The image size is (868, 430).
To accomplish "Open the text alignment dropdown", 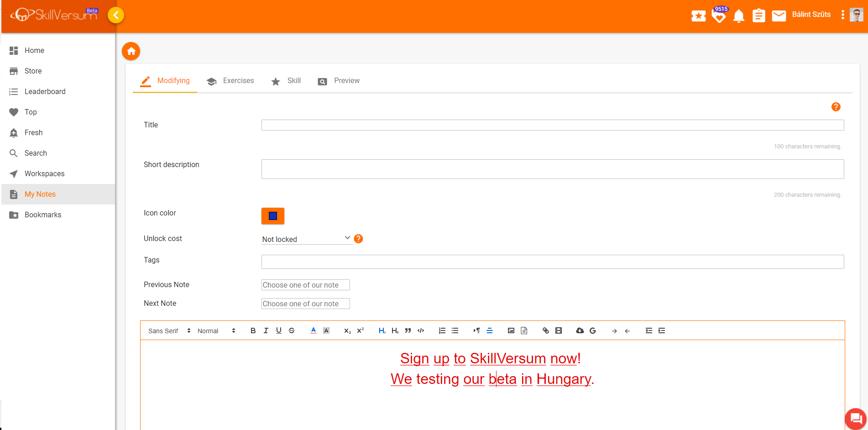I will point(490,330).
